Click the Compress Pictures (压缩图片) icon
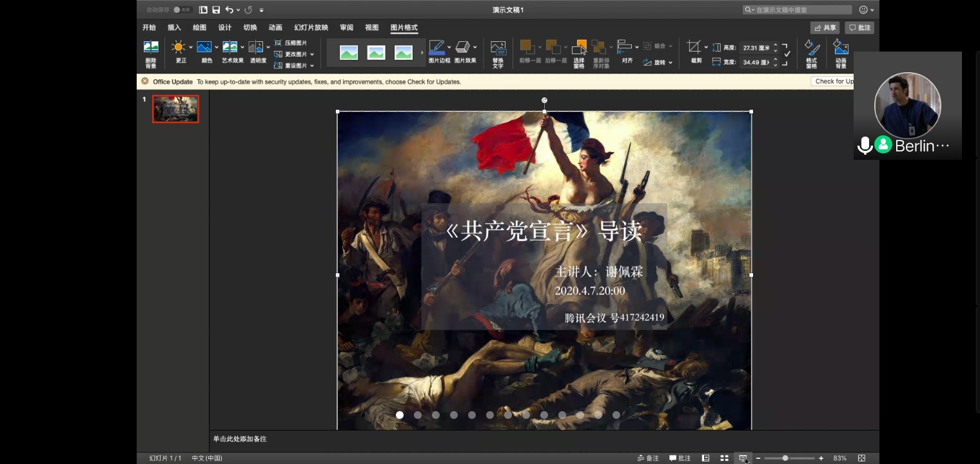This screenshot has width=980, height=464. pyautogui.click(x=279, y=43)
